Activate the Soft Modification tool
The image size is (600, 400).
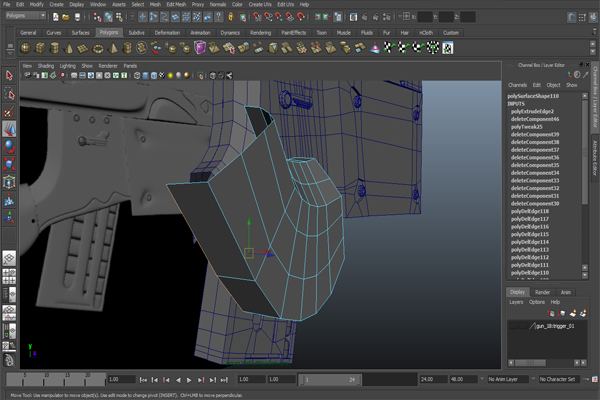pos(9,199)
